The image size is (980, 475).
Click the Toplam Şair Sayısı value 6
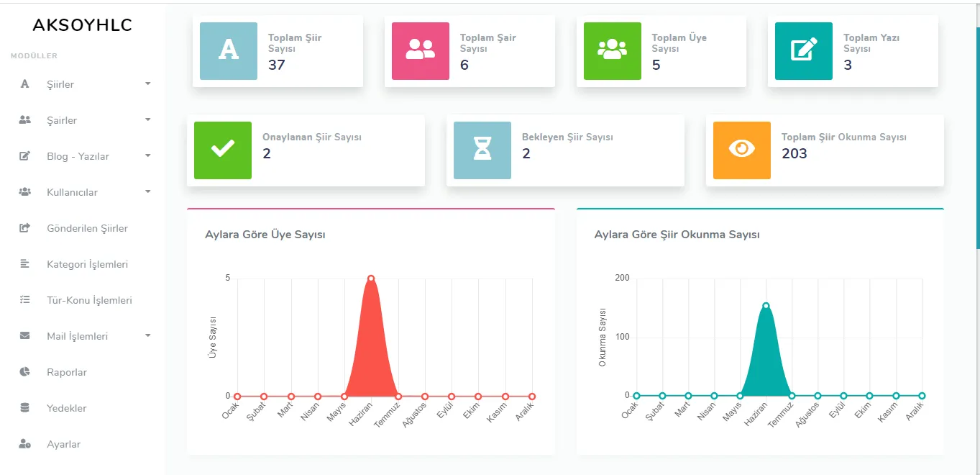point(464,65)
